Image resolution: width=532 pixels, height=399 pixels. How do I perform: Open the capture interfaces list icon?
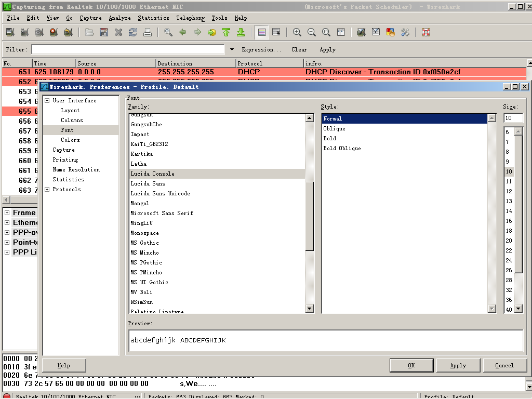(10, 32)
